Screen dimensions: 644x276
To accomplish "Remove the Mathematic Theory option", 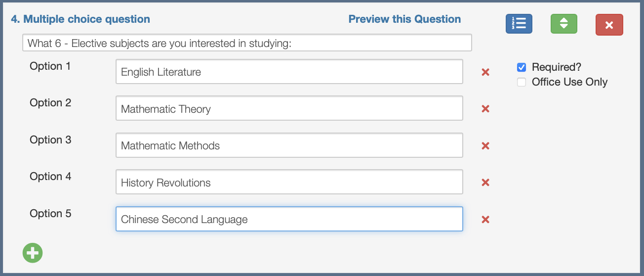I will [x=485, y=109].
